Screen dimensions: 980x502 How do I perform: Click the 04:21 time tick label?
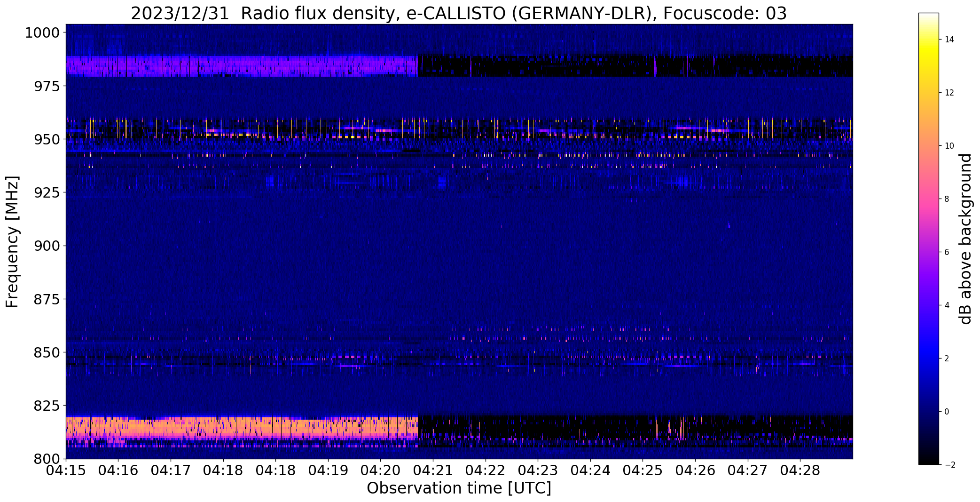(433, 470)
